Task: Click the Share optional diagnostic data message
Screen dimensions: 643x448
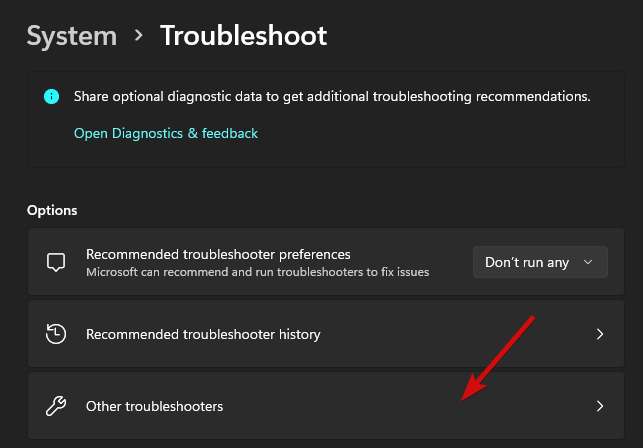Action: [x=332, y=96]
